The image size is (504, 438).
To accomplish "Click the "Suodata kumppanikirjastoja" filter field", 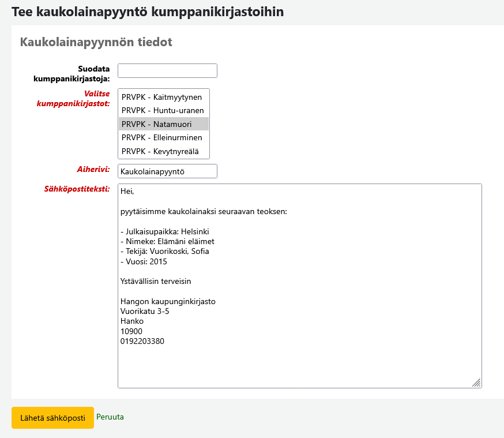I will pos(167,70).
